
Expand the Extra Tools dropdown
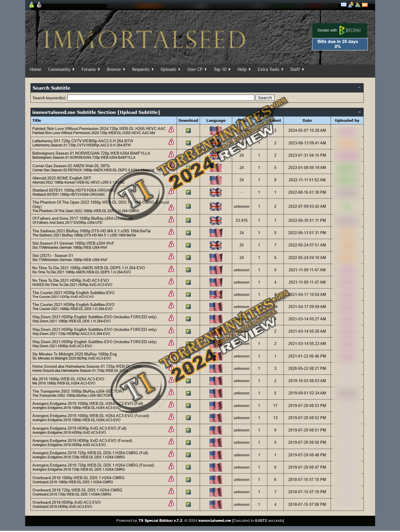270,69
